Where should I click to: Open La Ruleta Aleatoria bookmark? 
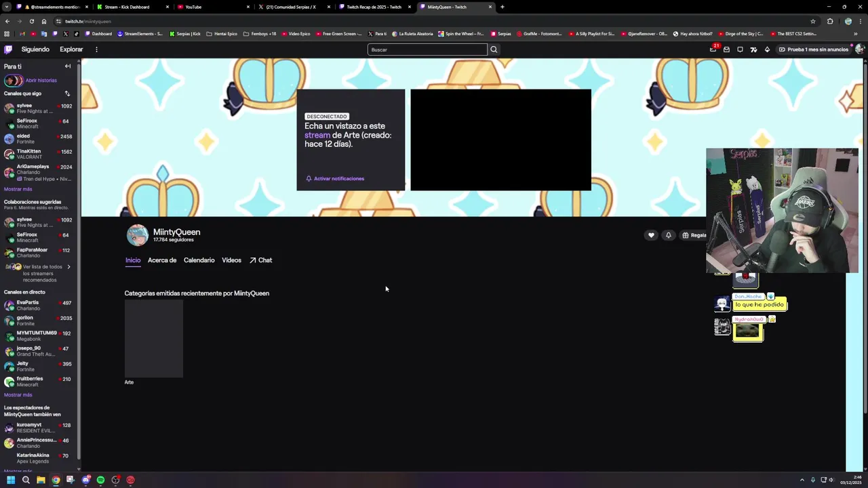point(412,33)
